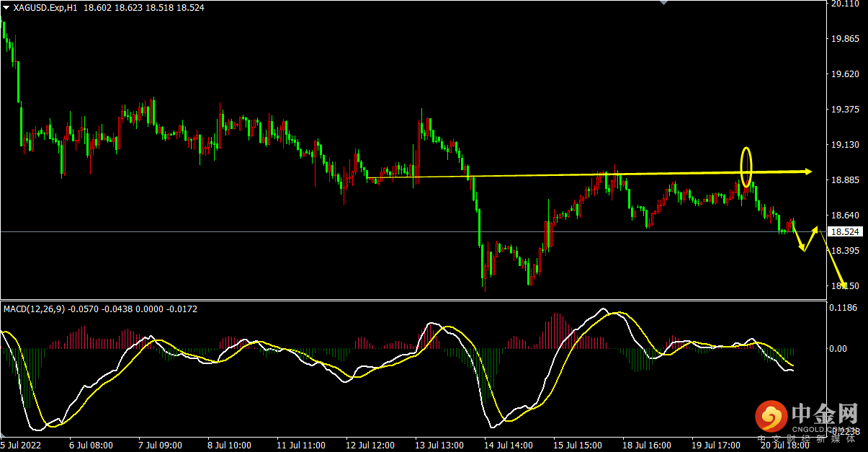
Task: Click the 20.110 price axis label
Action: point(845,4)
